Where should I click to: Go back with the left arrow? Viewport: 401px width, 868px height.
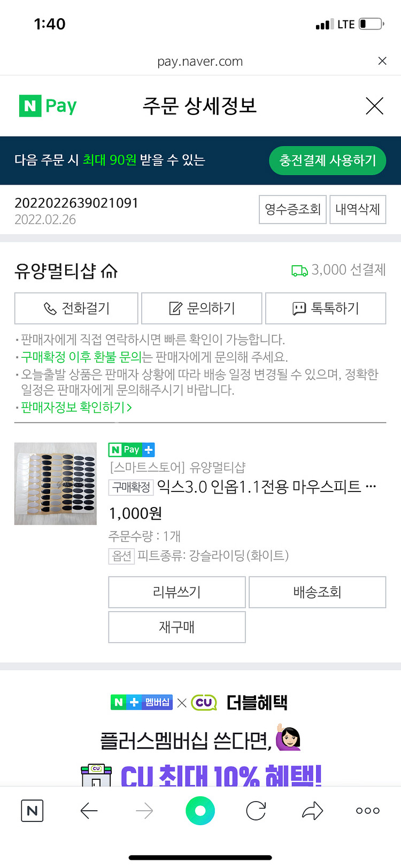click(x=89, y=811)
